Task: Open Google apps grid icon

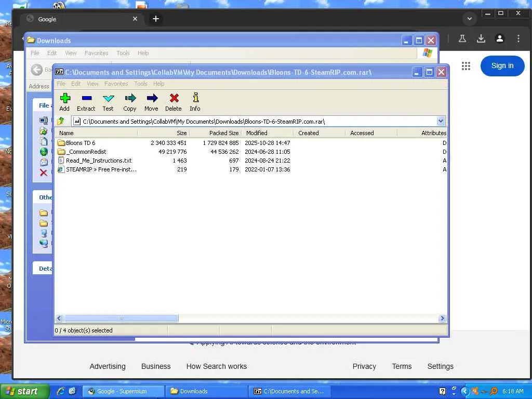Action: click(466, 66)
